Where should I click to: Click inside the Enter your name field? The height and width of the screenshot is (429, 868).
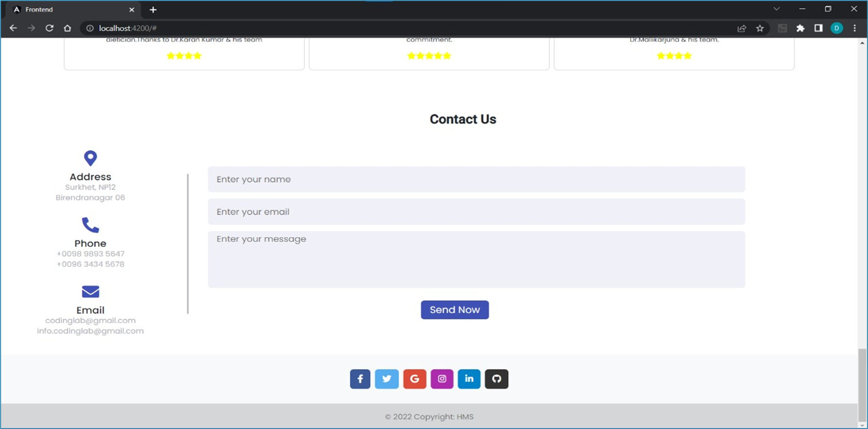476,179
